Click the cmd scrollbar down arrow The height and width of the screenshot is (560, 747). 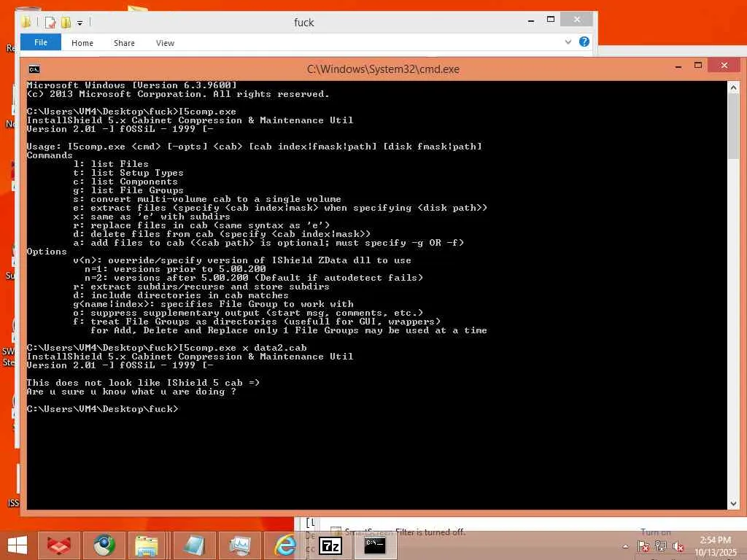pyautogui.click(x=734, y=503)
